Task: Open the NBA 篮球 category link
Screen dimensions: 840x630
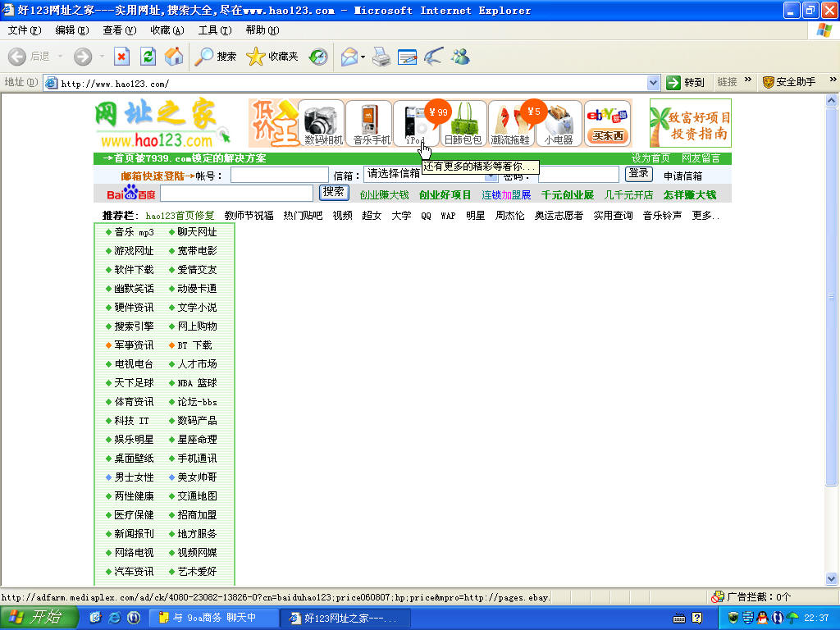Action: (197, 383)
